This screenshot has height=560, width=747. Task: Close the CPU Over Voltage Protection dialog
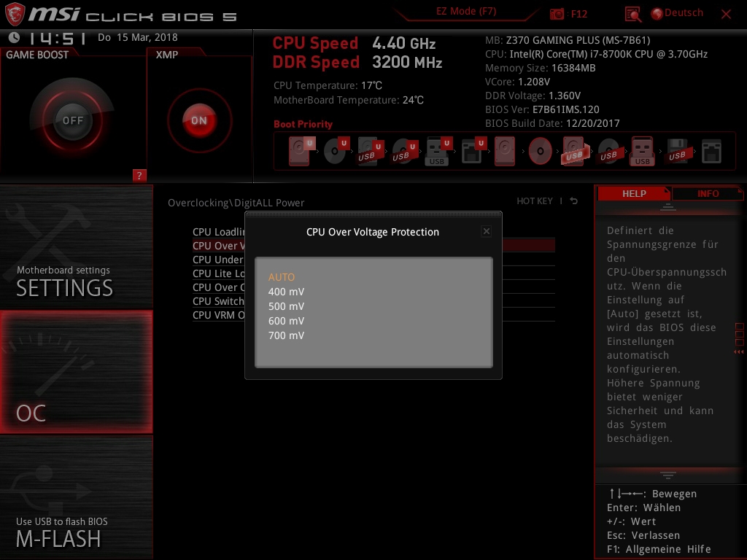(487, 231)
